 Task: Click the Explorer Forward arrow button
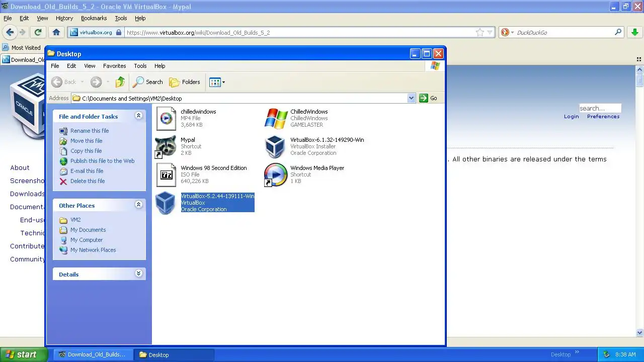(x=96, y=82)
